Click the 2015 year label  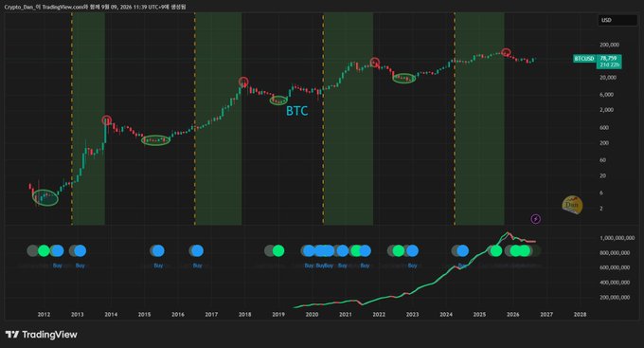[x=144, y=314]
